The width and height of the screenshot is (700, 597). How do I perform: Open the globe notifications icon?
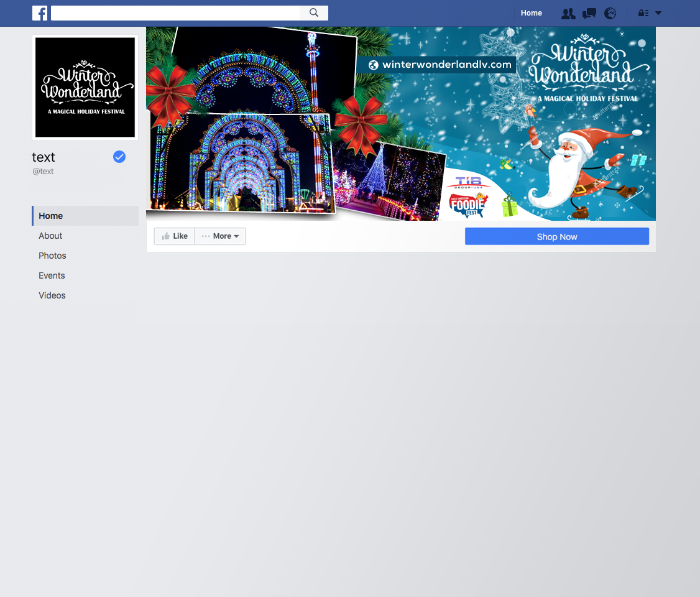(x=610, y=14)
